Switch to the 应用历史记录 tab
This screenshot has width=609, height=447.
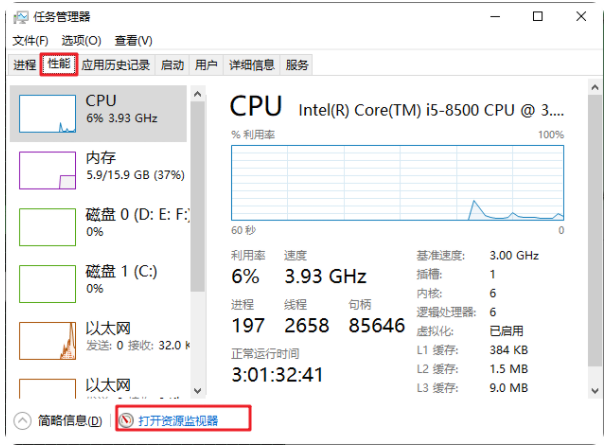pyautogui.click(x=116, y=65)
